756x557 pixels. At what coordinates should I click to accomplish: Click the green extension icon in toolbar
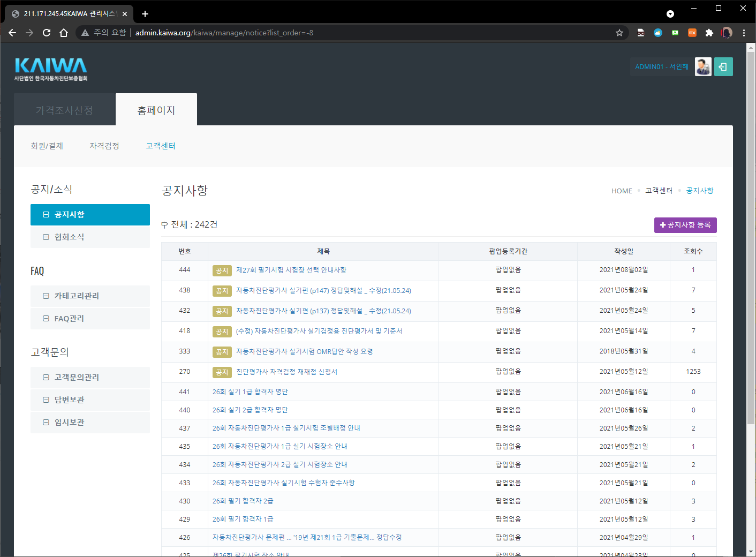point(675,33)
